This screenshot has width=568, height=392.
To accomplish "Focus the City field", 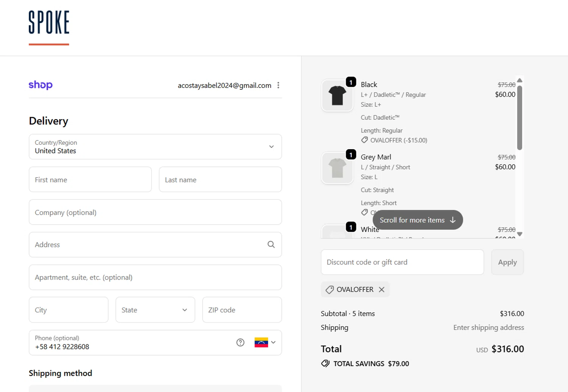I will point(69,310).
